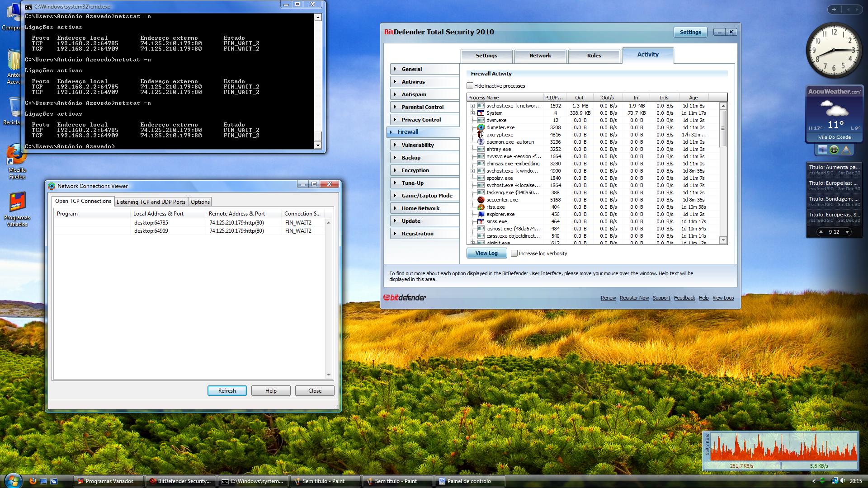Click the network icon in system tray
Screen dimensions: 868x488
point(835,481)
